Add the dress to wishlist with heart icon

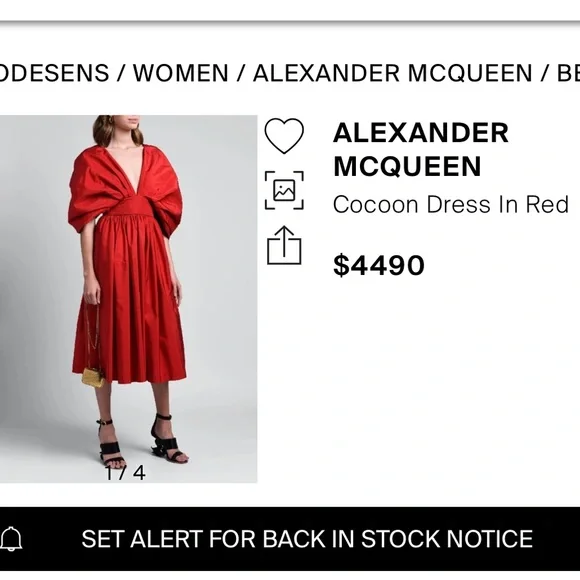click(x=284, y=136)
